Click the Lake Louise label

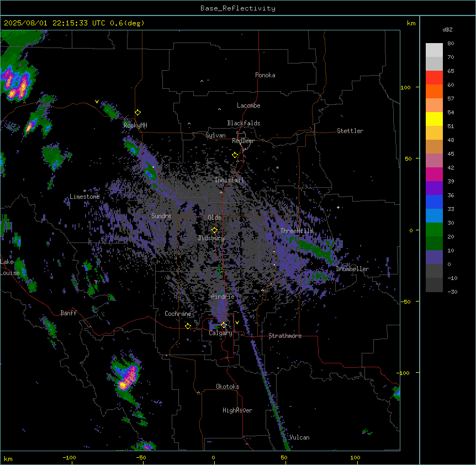tap(10, 267)
